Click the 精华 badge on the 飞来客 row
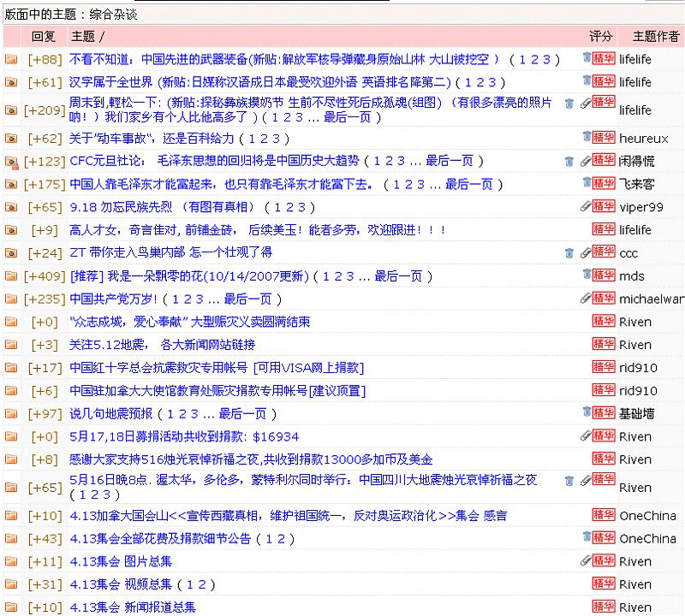 pos(604,183)
